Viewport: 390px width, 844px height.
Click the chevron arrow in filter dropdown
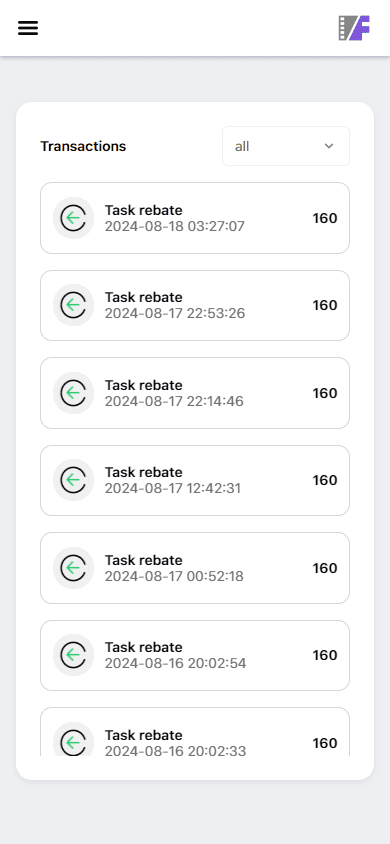[329, 146]
